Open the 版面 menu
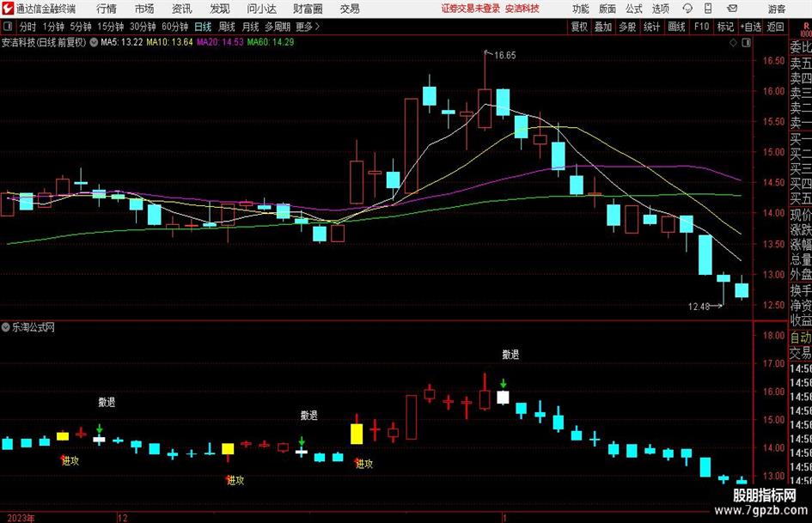Viewport: 812px width, 523px height. point(607,9)
